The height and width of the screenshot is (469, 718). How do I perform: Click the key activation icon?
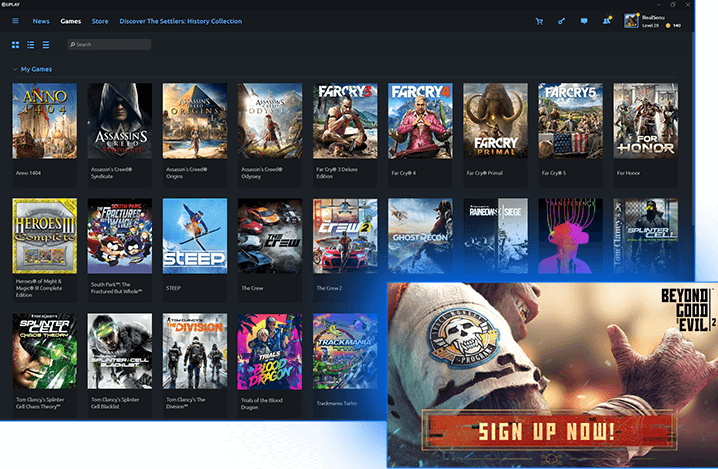pos(561,21)
